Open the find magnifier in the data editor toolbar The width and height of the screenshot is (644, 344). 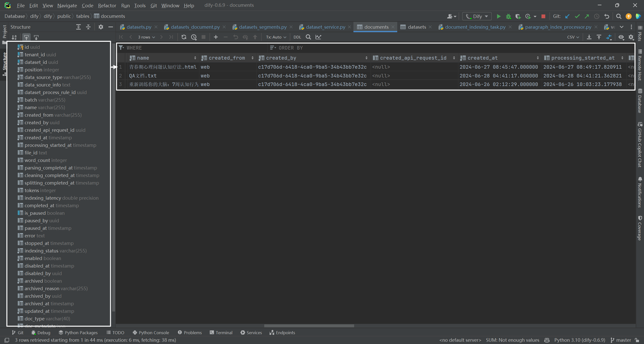tap(308, 37)
